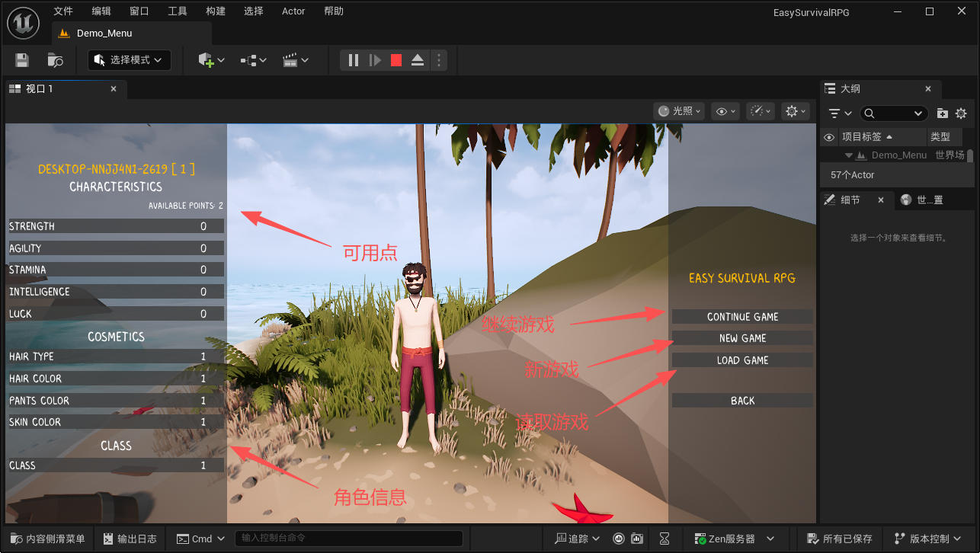Open the 输出日志 output log

click(130, 539)
